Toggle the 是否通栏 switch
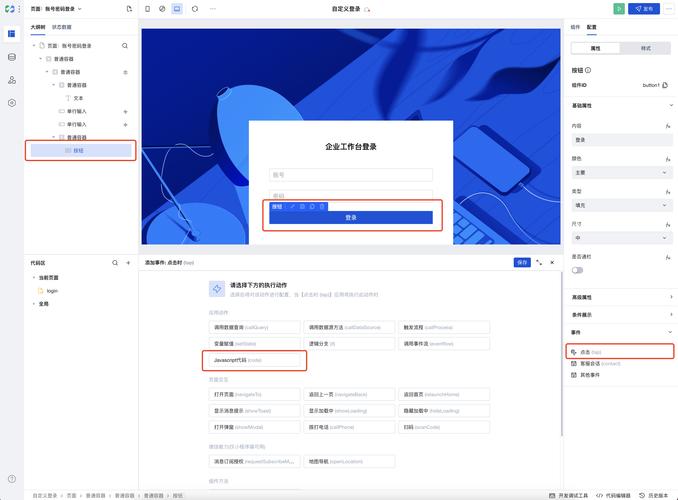678x500 pixels. 578,270
